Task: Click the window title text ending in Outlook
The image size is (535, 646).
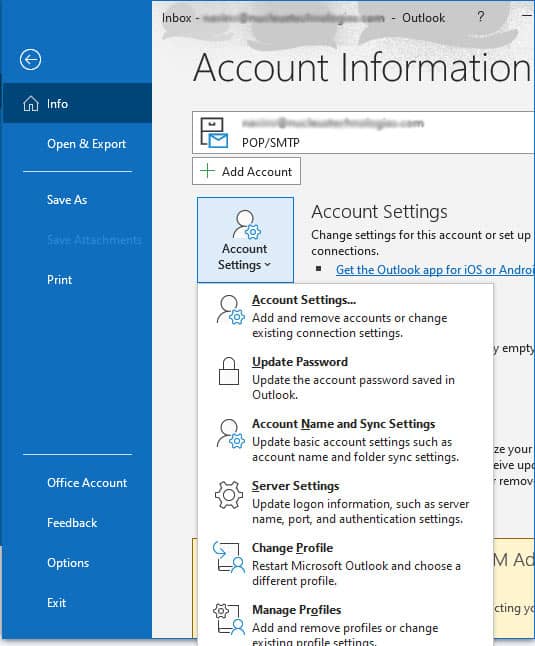Action: (x=304, y=18)
